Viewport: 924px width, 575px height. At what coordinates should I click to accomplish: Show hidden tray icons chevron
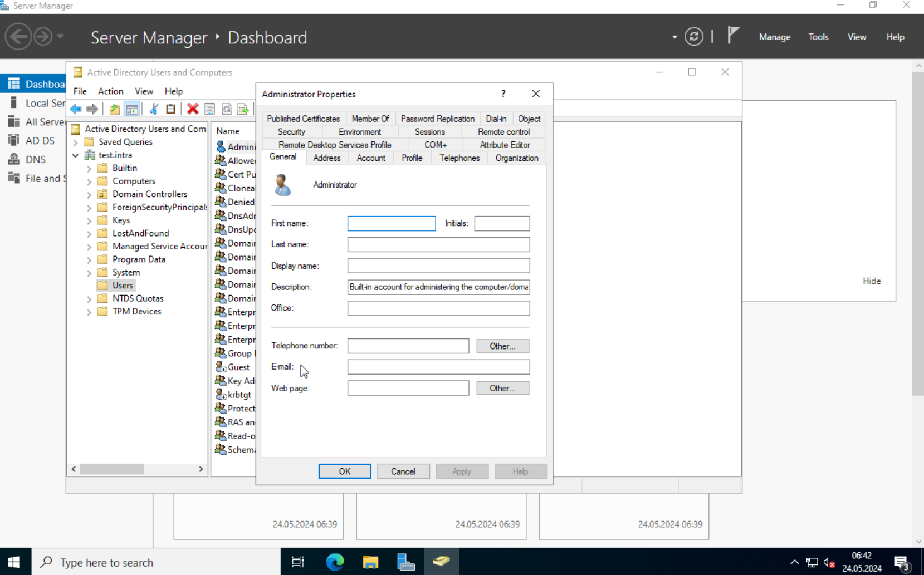pyautogui.click(x=794, y=563)
